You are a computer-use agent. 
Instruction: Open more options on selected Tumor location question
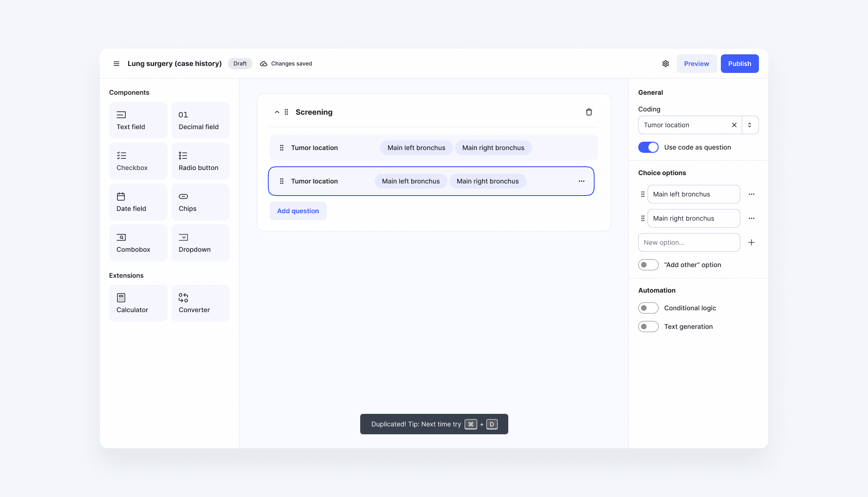coord(582,181)
